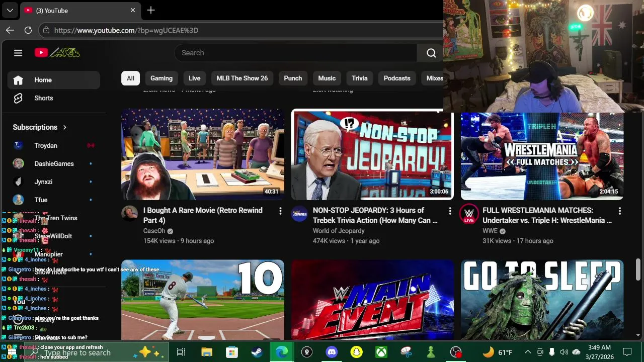Click the search magnifier button
Screen dimensions: 644x362
431,53
